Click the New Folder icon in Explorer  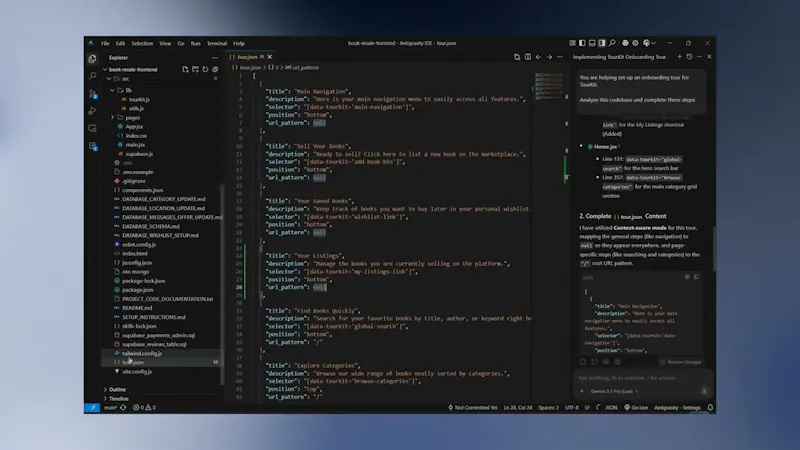tap(195, 69)
